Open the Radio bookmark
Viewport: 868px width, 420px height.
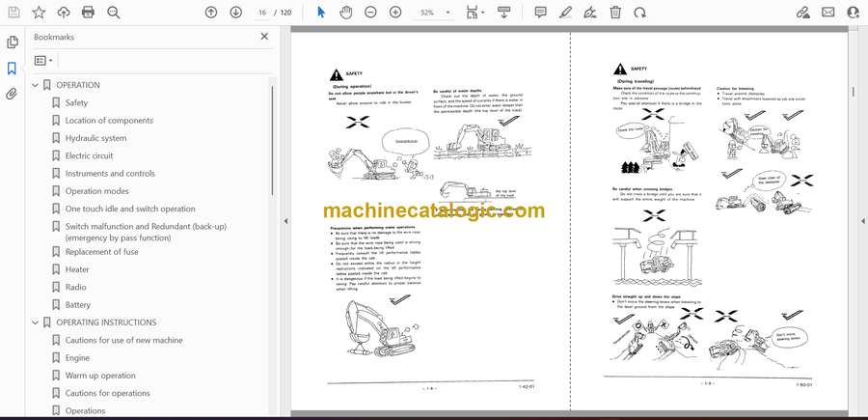coord(76,287)
